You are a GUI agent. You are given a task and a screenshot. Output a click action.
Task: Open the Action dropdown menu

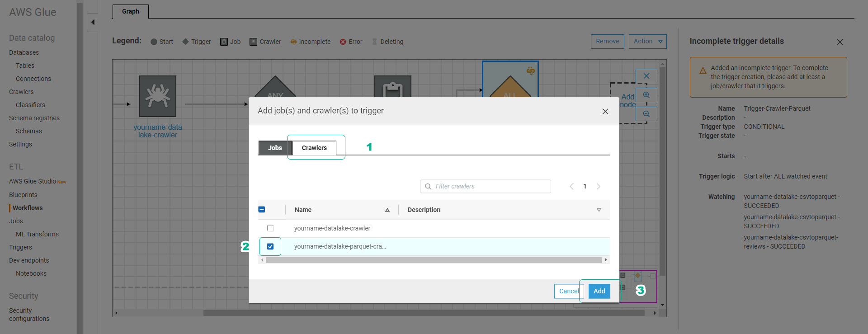pyautogui.click(x=647, y=42)
